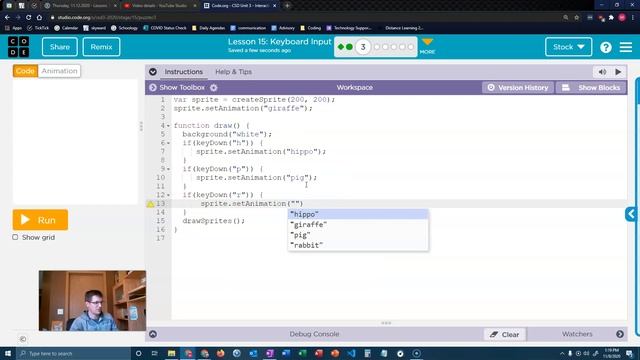Collapse the instructions panel with chevron icon
The height and width of the screenshot is (360, 640).
point(153,72)
